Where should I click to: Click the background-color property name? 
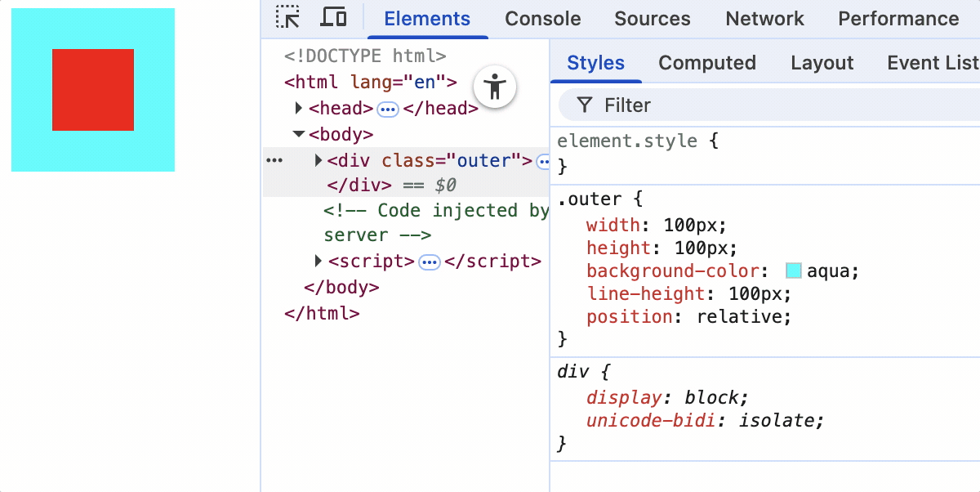(673, 271)
